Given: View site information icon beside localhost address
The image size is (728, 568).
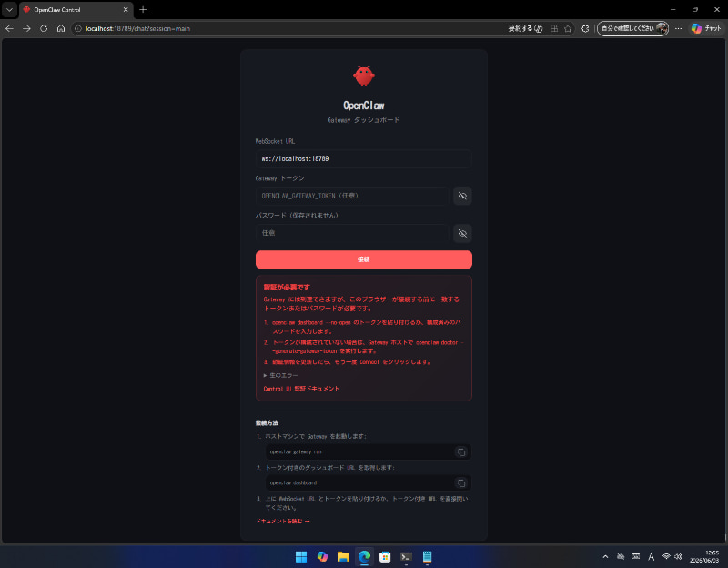Looking at the screenshot, I should [78, 29].
